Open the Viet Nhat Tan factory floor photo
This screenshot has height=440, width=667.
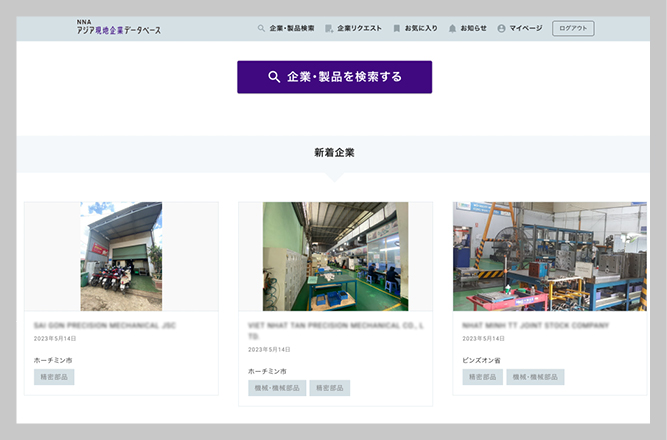[x=335, y=256]
